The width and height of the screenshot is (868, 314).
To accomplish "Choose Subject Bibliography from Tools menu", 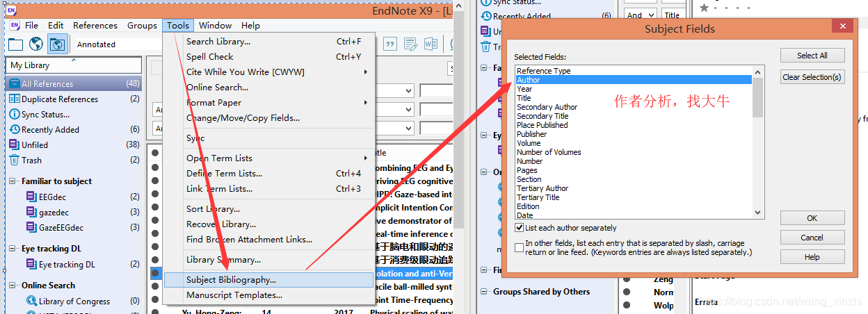I will click(x=268, y=280).
